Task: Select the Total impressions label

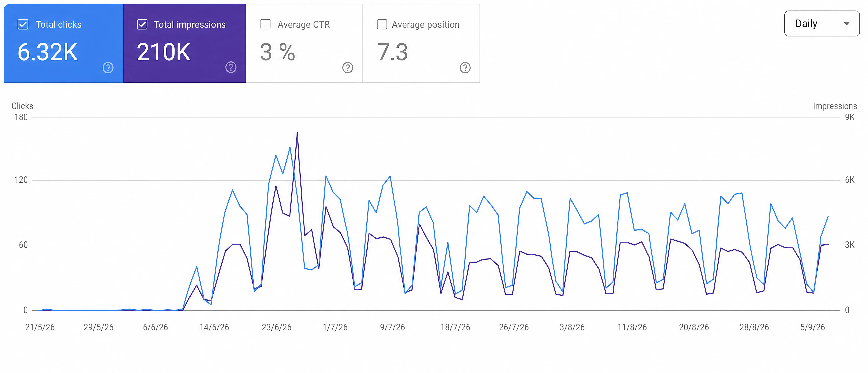Action: pyautogui.click(x=190, y=25)
